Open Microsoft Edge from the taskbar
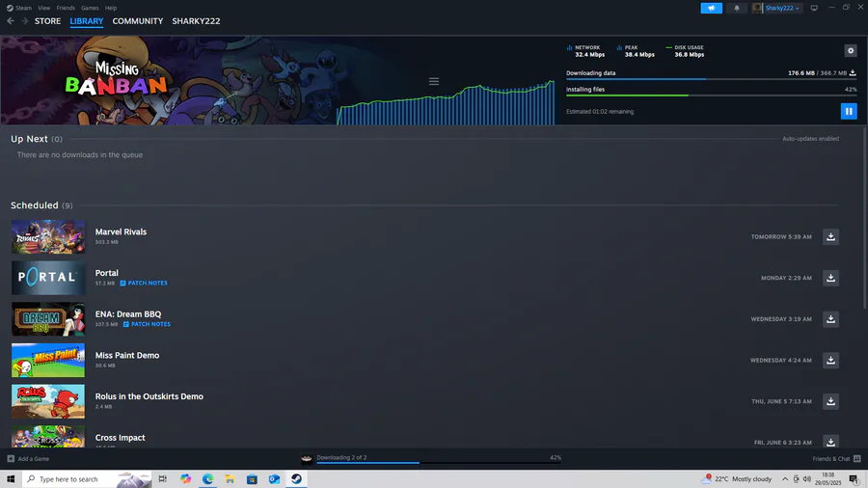The width and height of the screenshot is (868, 488). pos(207,479)
